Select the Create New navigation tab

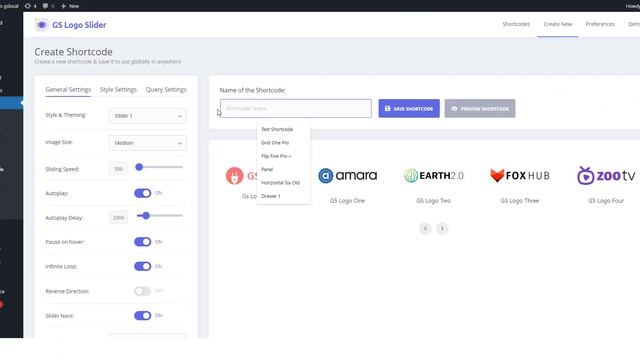pos(558,24)
